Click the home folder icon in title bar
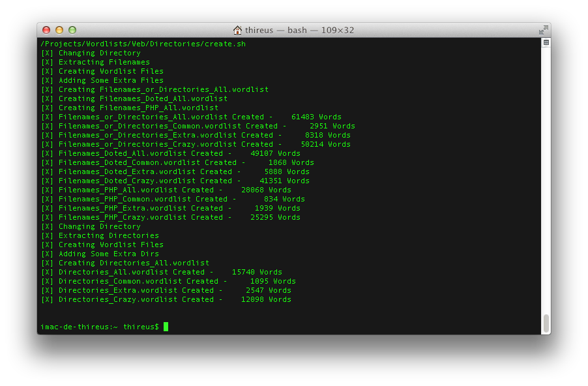Image resolution: width=588 pixels, height=386 pixels. click(x=237, y=30)
